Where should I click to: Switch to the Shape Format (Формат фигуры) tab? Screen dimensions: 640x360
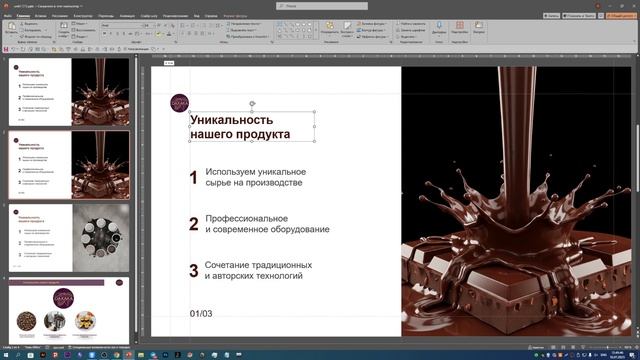236,16
